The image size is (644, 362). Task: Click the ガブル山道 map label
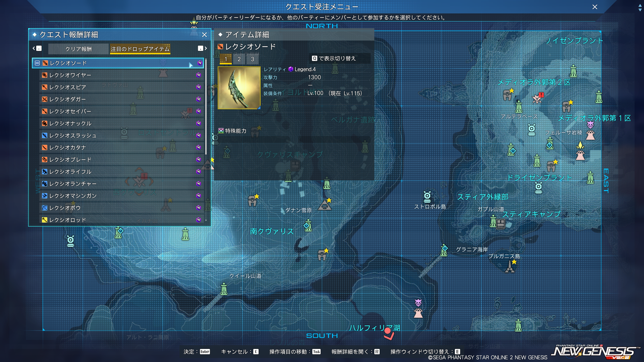click(x=491, y=209)
